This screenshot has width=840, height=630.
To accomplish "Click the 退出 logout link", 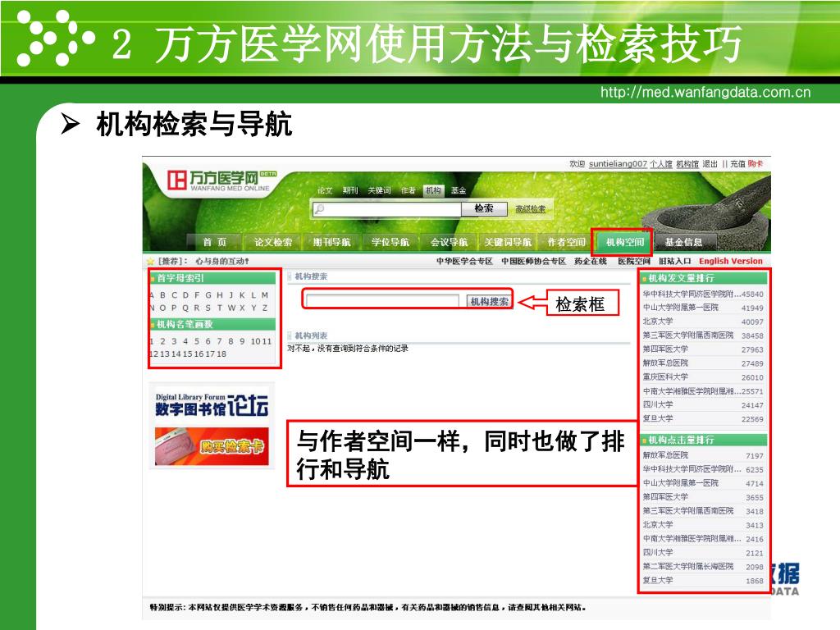I will click(710, 164).
